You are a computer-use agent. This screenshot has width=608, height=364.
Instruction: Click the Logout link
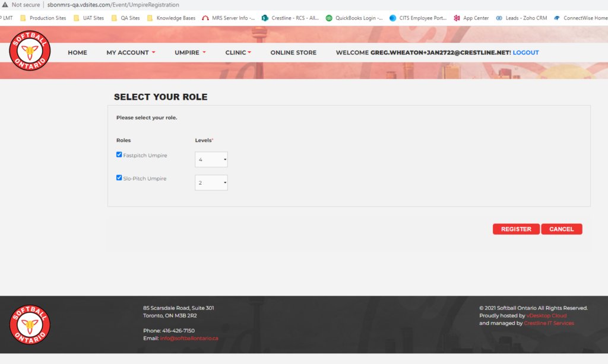(525, 53)
